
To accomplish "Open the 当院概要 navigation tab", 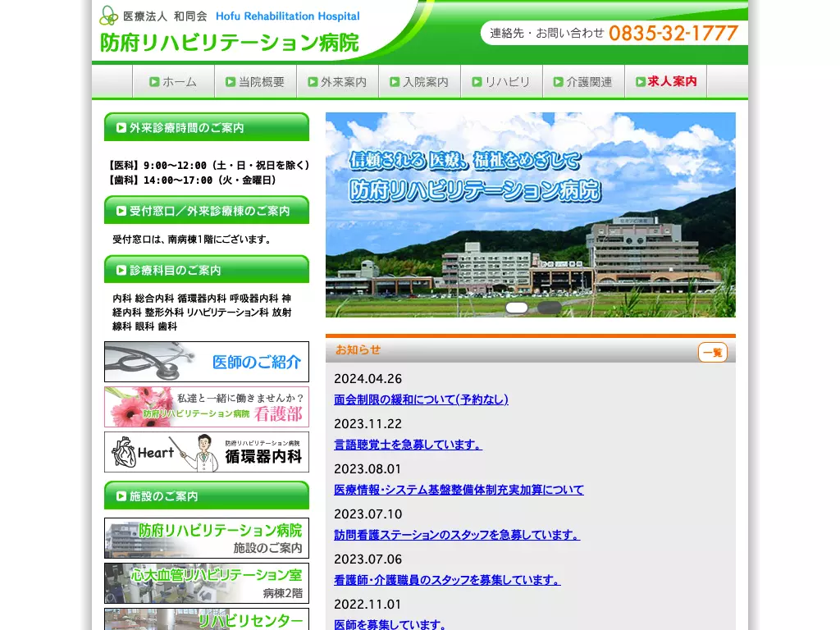I will [256, 81].
